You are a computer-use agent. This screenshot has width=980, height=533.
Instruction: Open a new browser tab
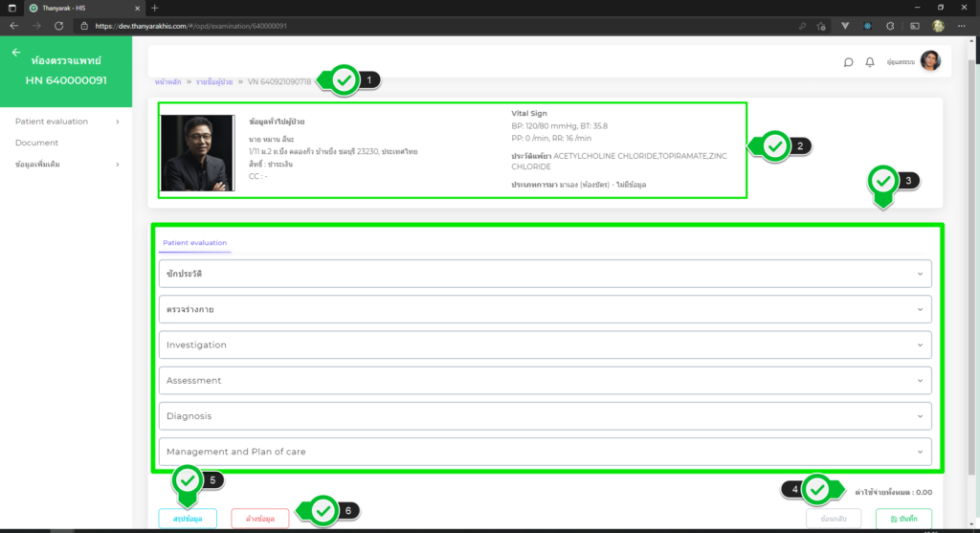155,8
